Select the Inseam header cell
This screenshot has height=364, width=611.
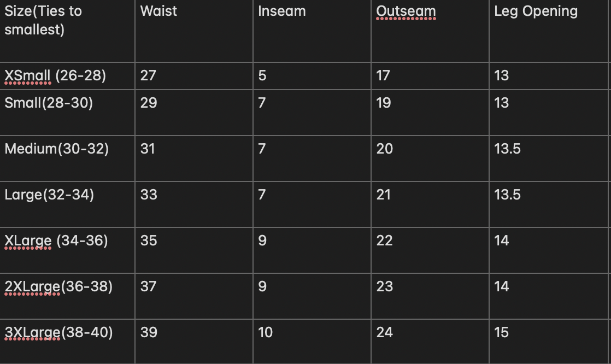pyautogui.click(x=312, y=31)
